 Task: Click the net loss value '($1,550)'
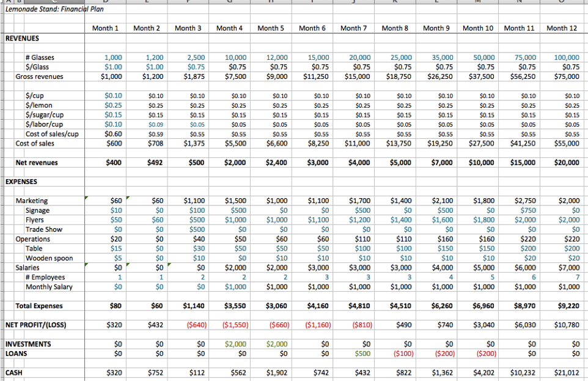point(235,325)
